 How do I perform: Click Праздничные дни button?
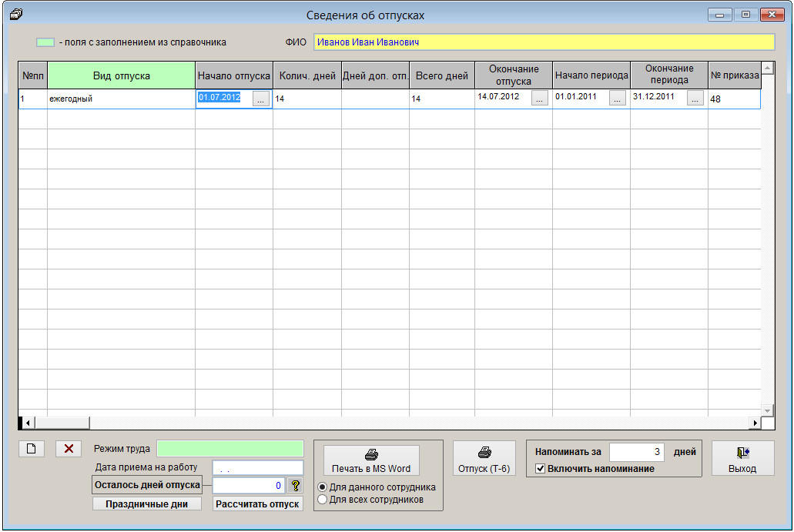147,504
